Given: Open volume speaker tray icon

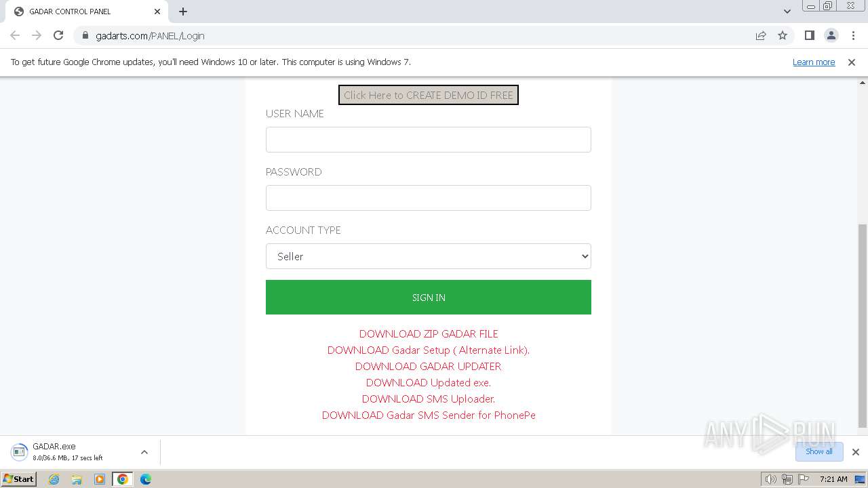Looking at the screenshot, I should coord(771,479).
